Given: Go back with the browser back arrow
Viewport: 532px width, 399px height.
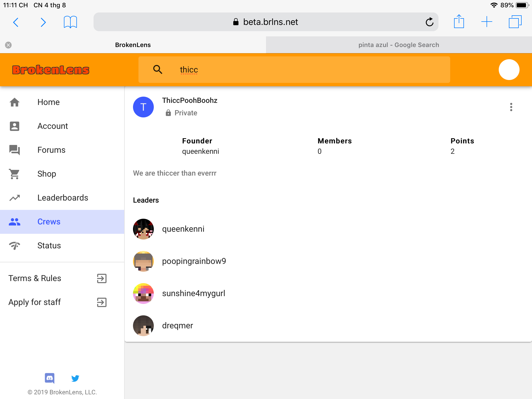Looking at the screenshot, I should coord(16,22).
